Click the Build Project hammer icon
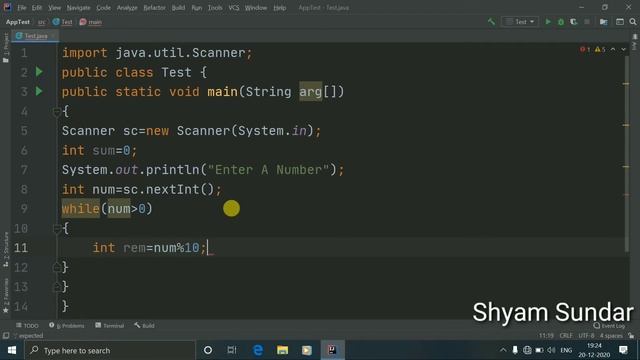 [x=491, y=22]
